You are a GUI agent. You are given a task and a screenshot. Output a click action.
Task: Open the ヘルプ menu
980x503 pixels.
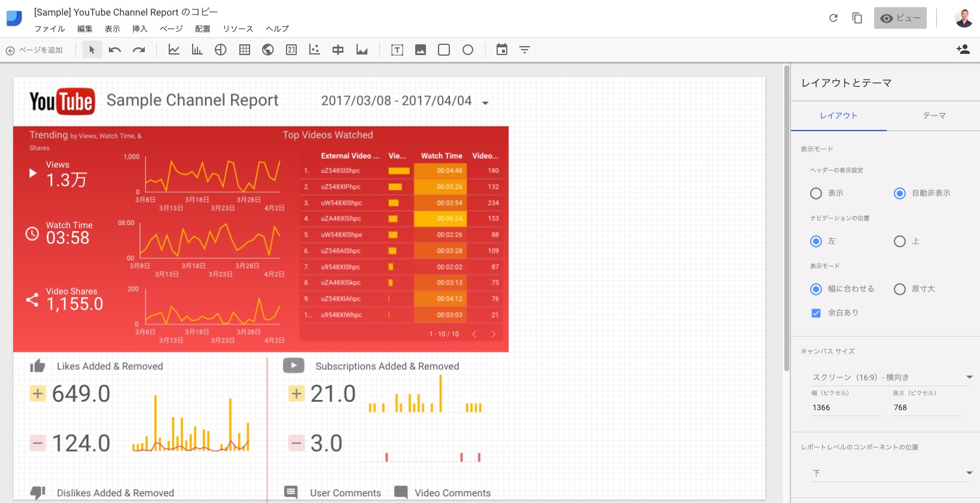[278, 29]
